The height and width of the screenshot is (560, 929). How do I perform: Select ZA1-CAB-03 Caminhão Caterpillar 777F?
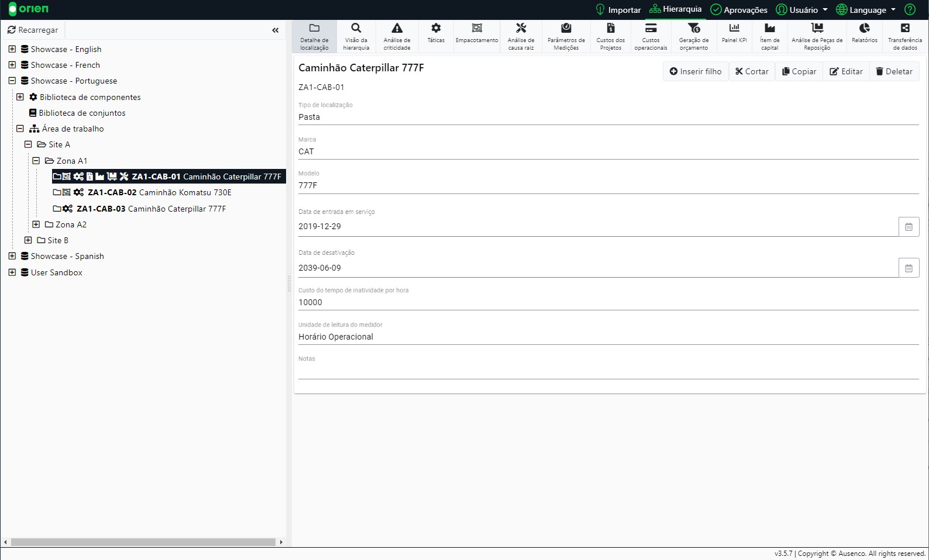(x=139, y=209)
